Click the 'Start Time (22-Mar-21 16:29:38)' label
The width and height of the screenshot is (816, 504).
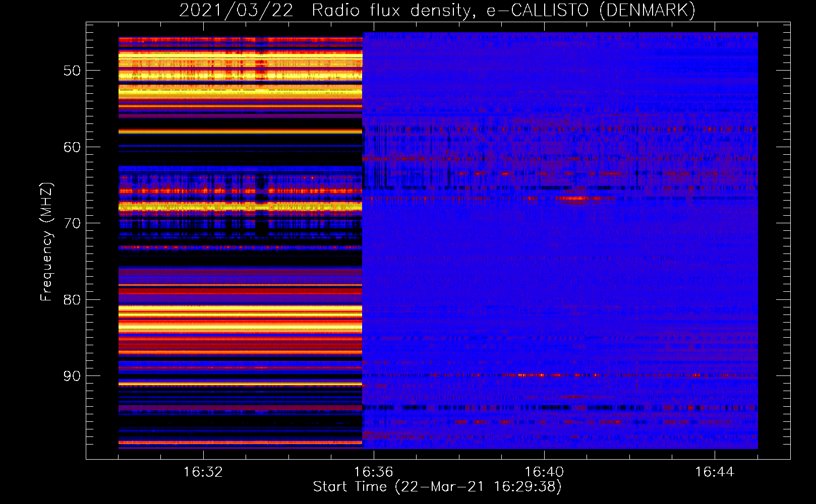pos(437,487)
